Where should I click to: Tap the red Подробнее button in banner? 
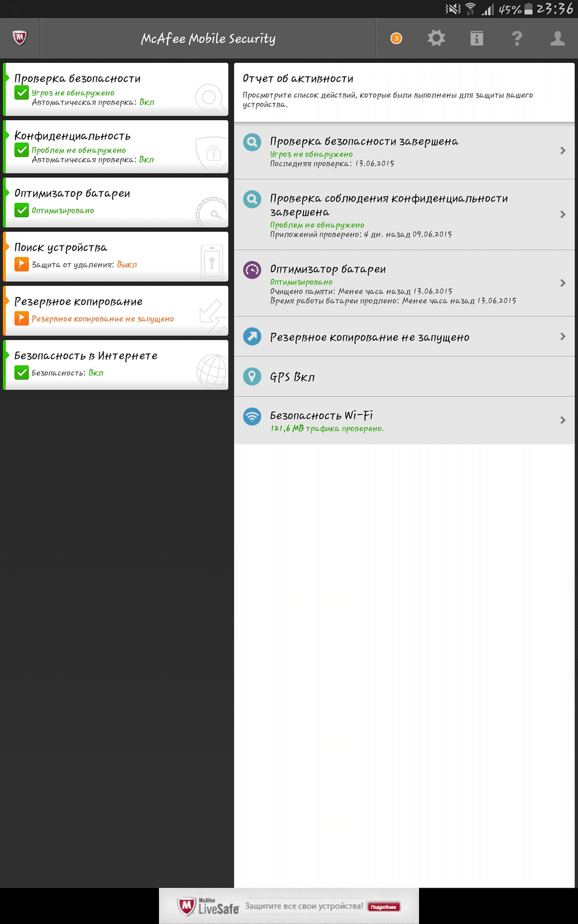pyautogui.click(x=383, y=907)
